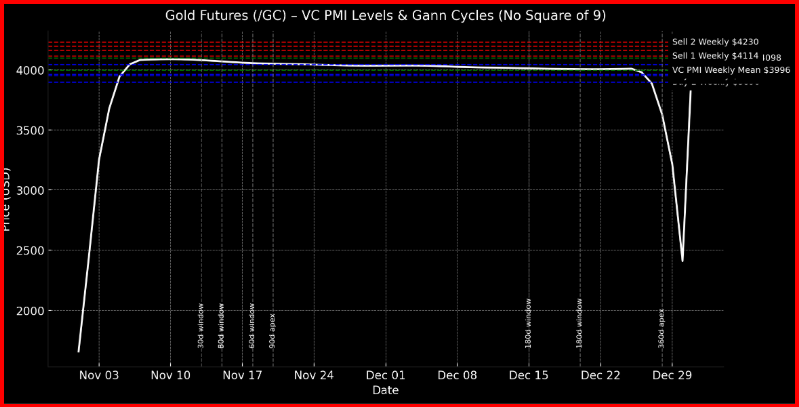Select the Dec 29 date tick
This screenshot has height=407, width=799.
(672, 375)
